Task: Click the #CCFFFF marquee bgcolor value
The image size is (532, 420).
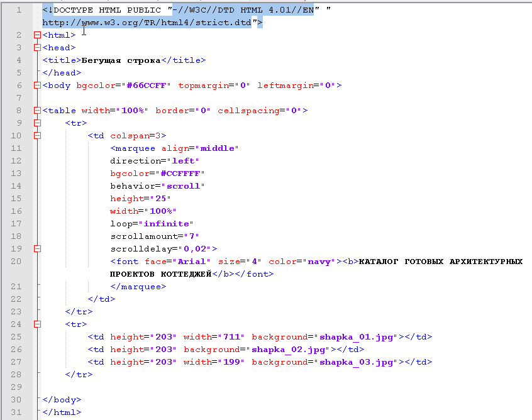Action: [182, 174]
